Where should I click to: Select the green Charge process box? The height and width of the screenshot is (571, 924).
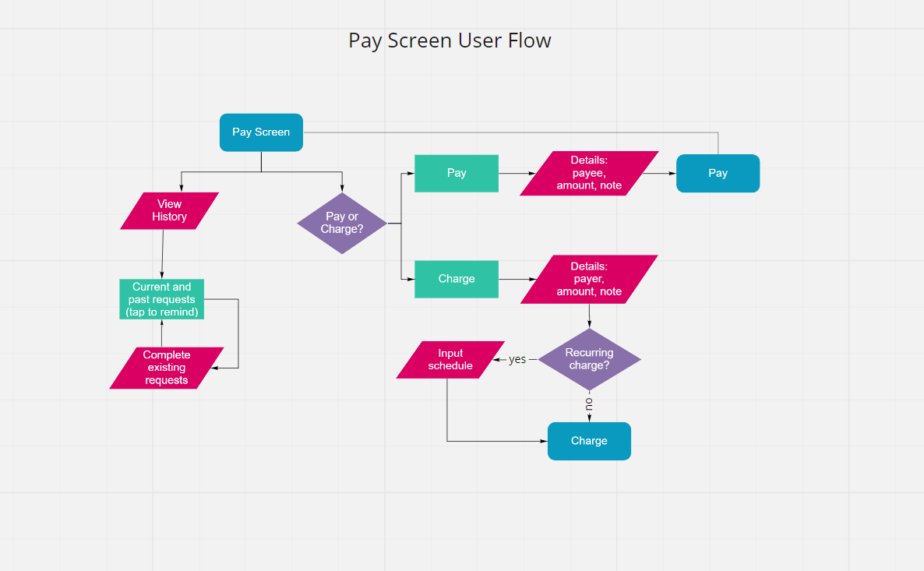(456, 279)
